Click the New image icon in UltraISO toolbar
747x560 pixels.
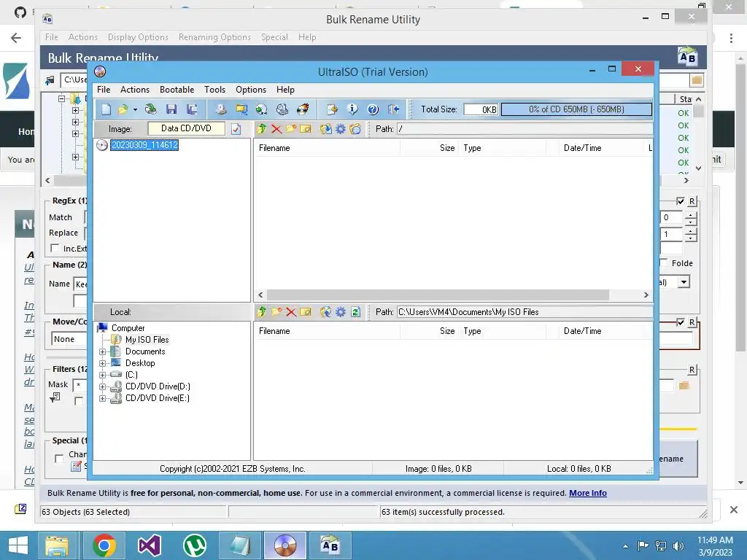point(107,109)
